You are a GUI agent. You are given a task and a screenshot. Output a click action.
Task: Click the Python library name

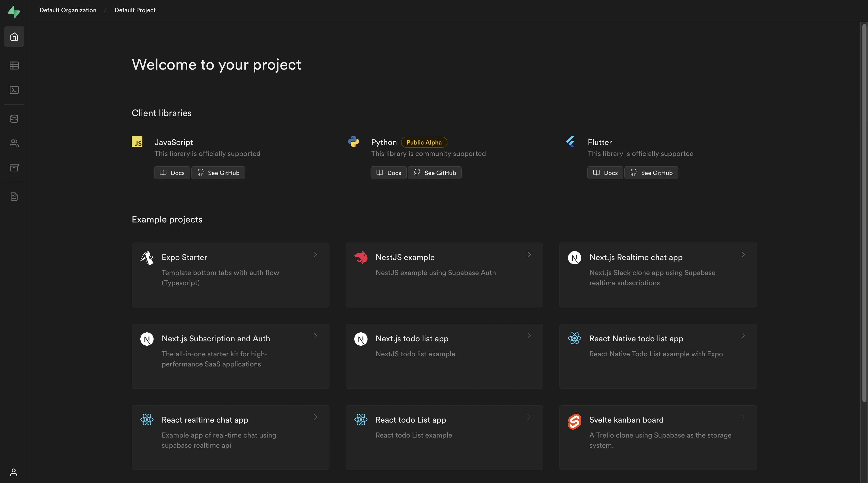384,142
